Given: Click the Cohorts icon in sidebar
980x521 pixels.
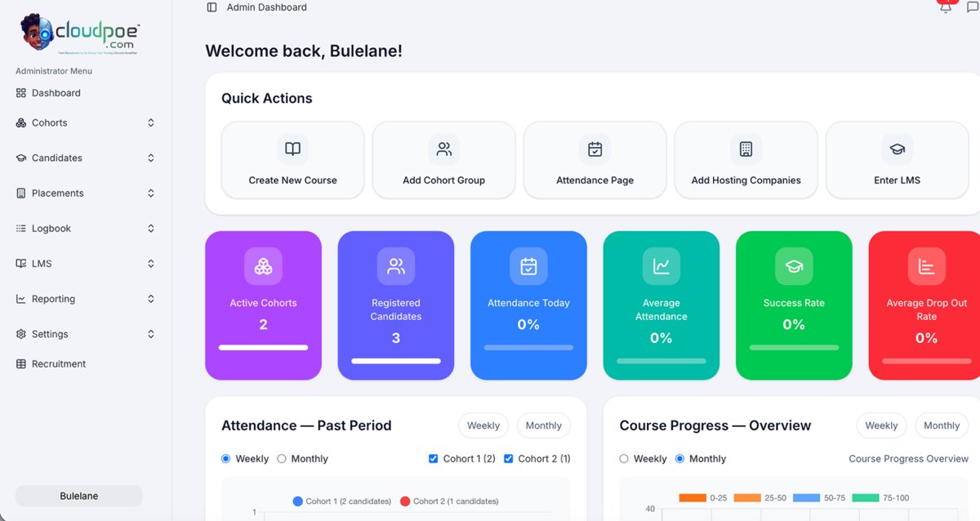Looking at the screenshot, I should (21, 122).
